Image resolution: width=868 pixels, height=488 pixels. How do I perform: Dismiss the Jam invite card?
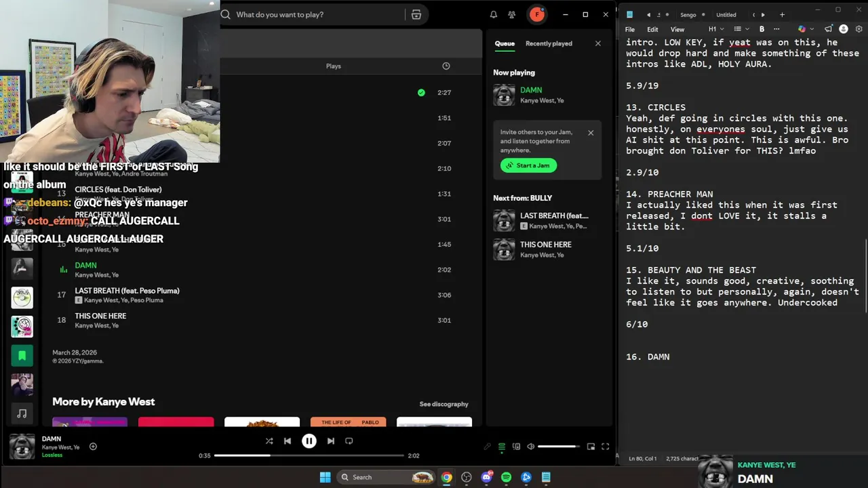pyautogui.click(x=591, y=133)
